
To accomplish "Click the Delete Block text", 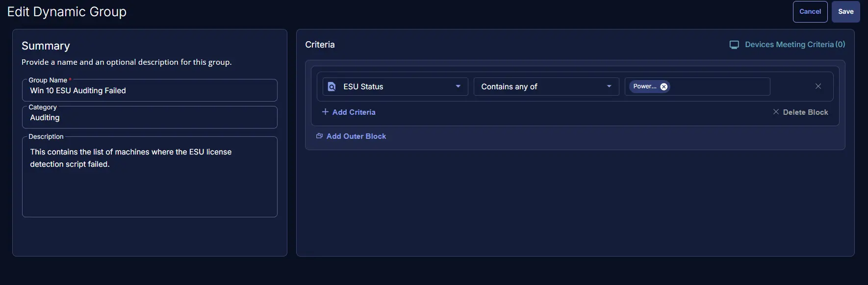I will (805, 112).
